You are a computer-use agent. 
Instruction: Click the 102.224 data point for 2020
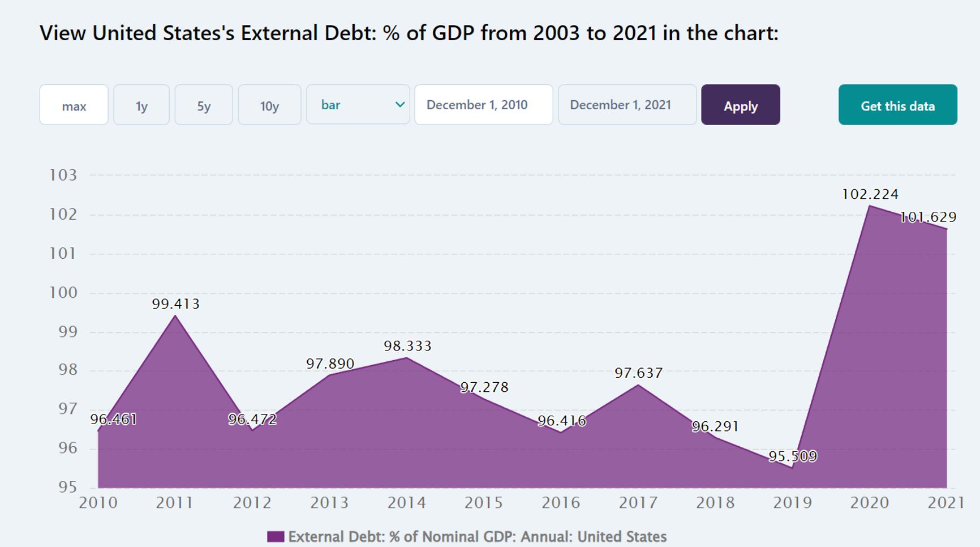tap(870, 206)
